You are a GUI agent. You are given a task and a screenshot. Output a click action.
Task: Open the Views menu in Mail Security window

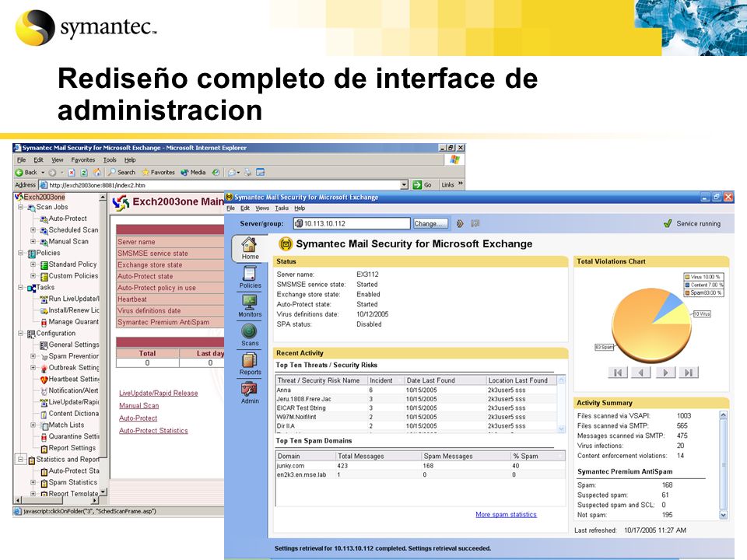point(262,208)
